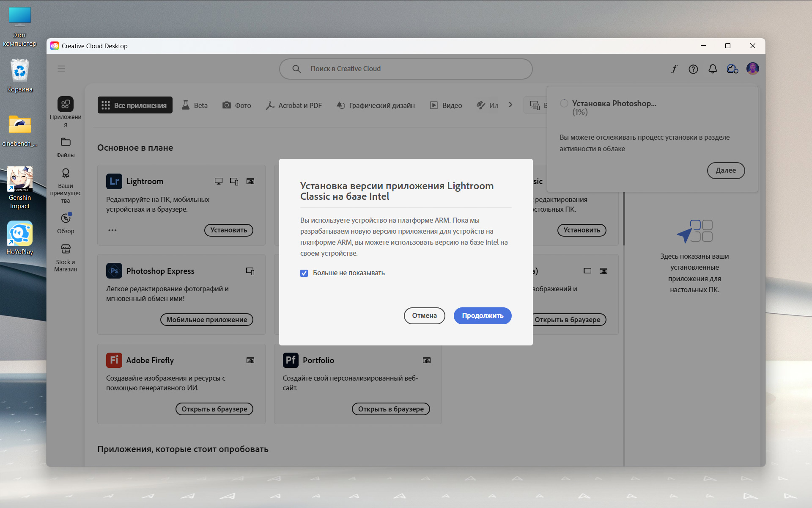Click Установить on the Lightroom card
Screen dimensions: 812x508
[229, 230]
